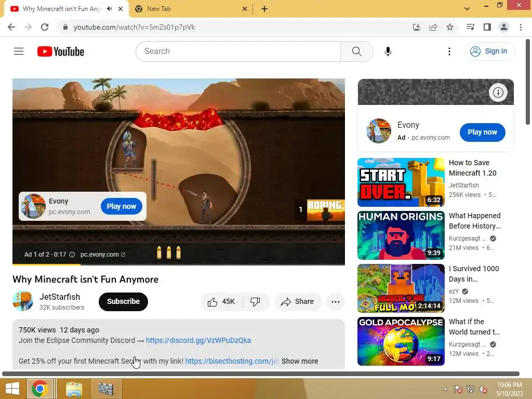Open Chrome profile avatar

[x=504, y=27]
